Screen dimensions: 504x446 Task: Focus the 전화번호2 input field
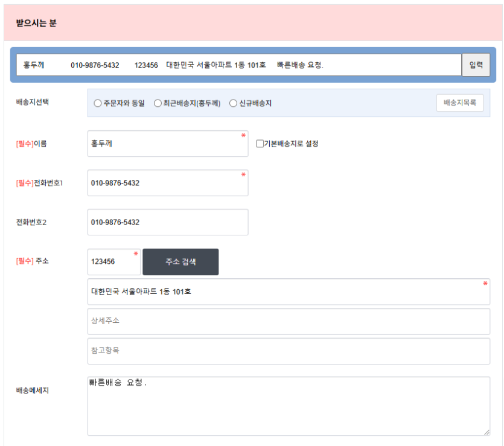coord(167,222)
